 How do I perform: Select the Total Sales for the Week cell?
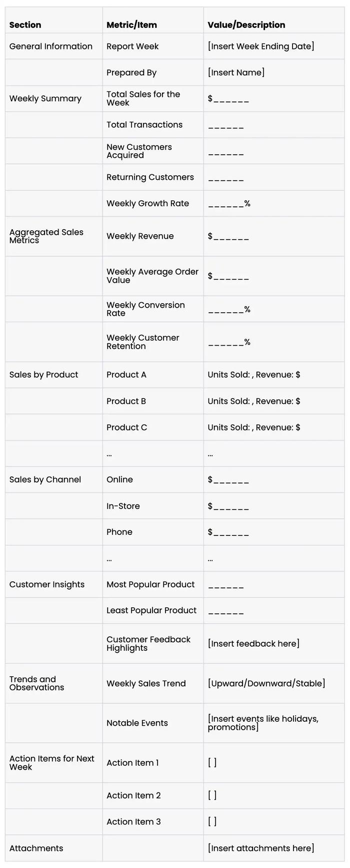(x=143, y=98)
